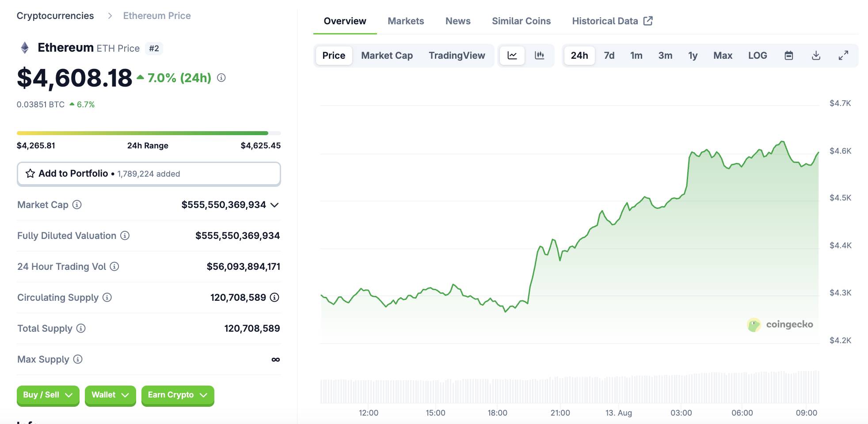868x424 pixels.
Task: Set chart range to 7d
Action: (x=609, y=56)
